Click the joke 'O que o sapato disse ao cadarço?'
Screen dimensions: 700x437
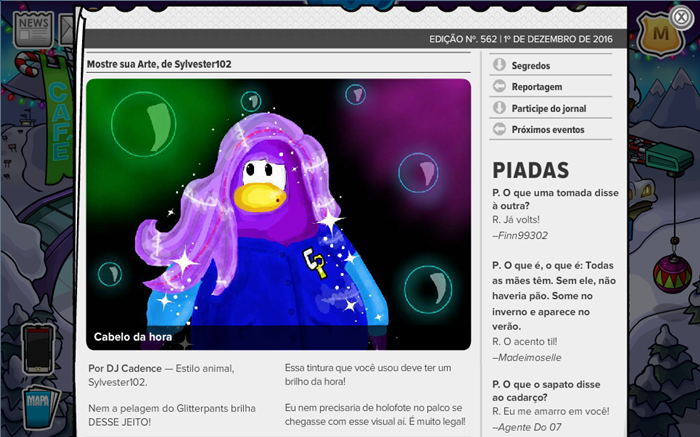click(x=546, y=391)
